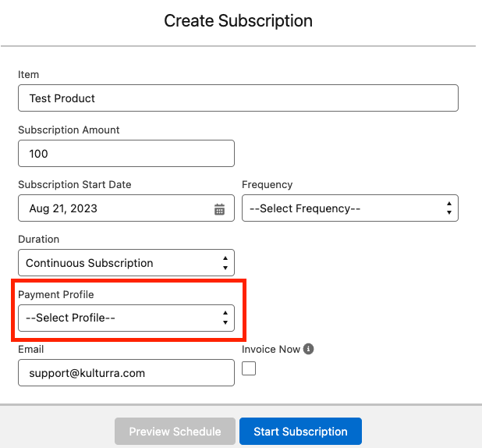Enable the Invoice Now checkbox
Image resolution: width=482 pixels, height=448 pixels.
click(249, 368)
